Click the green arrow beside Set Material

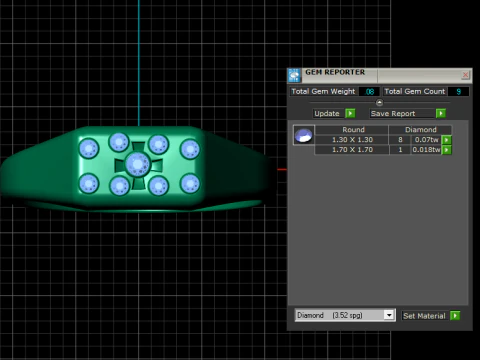(455, 316)
